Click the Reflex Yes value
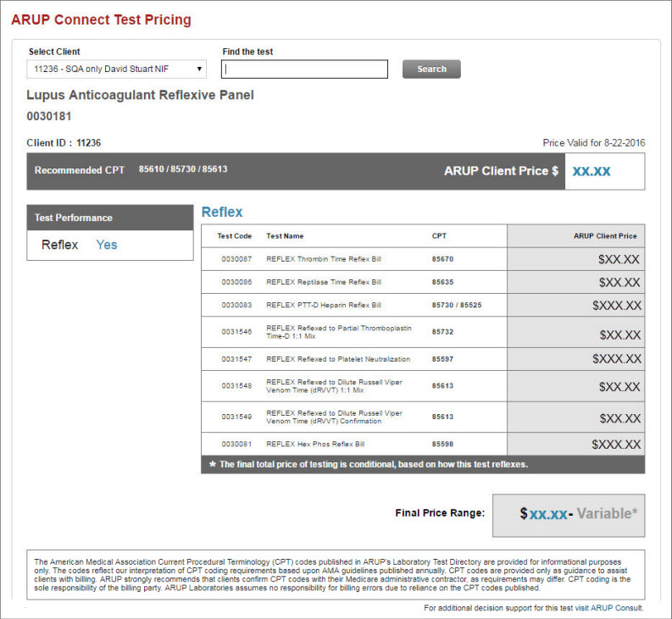The image size is (672, 619). tap(106, 245)
